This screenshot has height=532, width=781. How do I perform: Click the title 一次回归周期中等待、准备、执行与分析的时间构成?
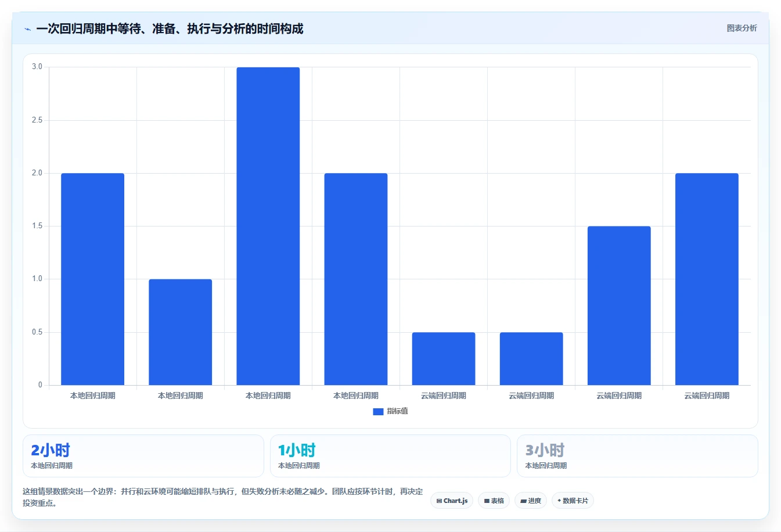[170, 29]
